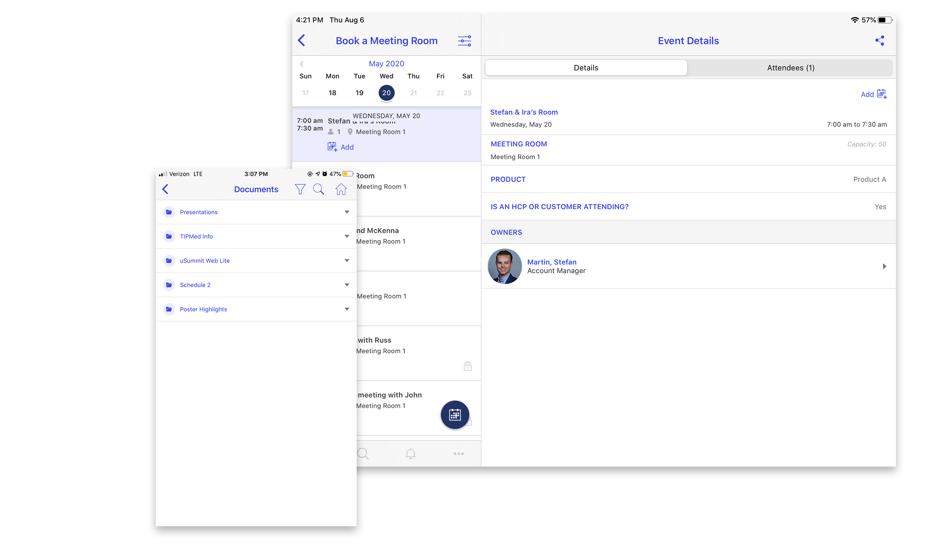Open the more options dots
Image resolution: width=937 pixels, height=560 pixels.
coord(458,454)
